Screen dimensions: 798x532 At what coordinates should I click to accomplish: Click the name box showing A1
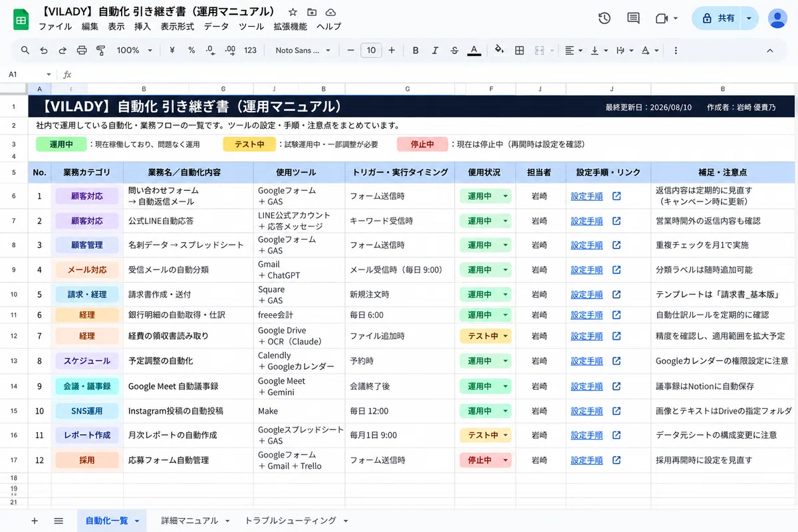[x=29, y=74]
